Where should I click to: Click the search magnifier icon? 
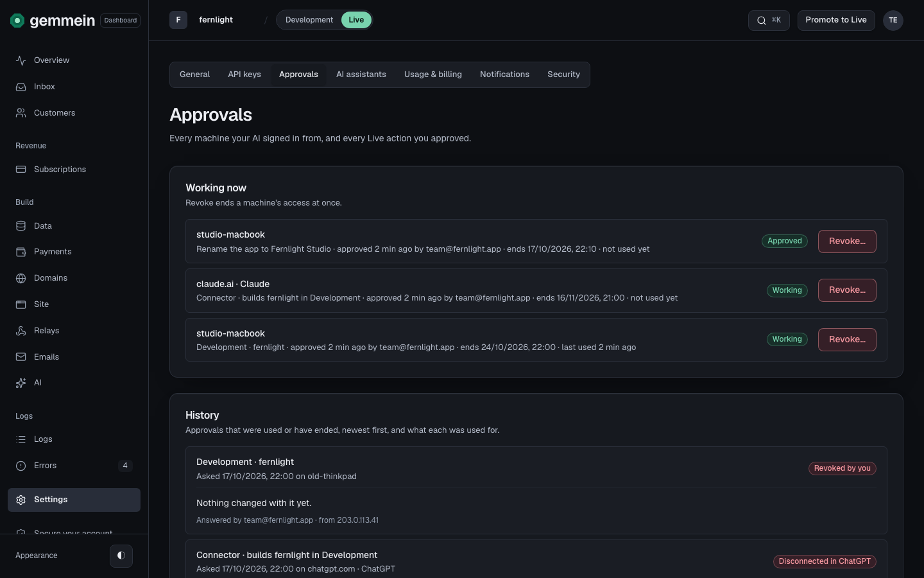tap(762, 21)
